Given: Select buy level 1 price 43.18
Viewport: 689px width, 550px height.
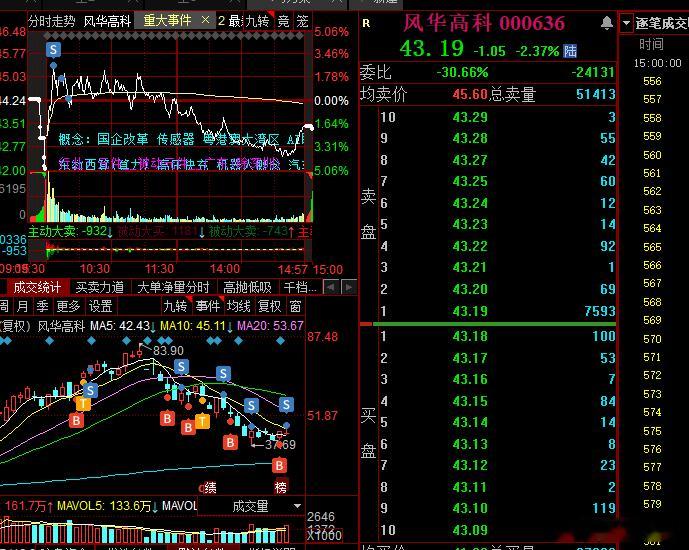Looking at the screenshot, I should [x=470, y=337].
